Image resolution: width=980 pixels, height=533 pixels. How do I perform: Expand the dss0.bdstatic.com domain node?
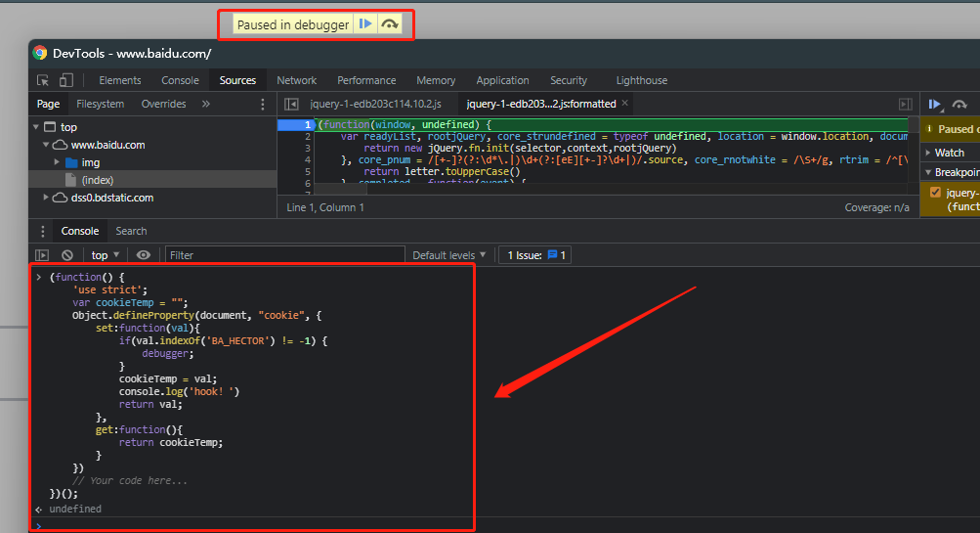pyautogui.click(x=46, y=198)
